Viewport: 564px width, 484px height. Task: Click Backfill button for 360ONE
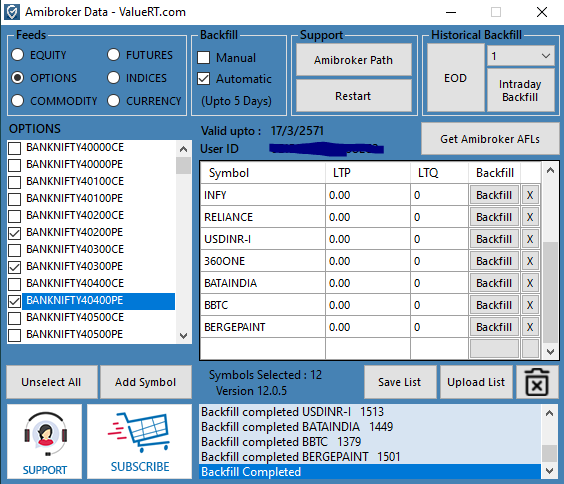(494, 261)
